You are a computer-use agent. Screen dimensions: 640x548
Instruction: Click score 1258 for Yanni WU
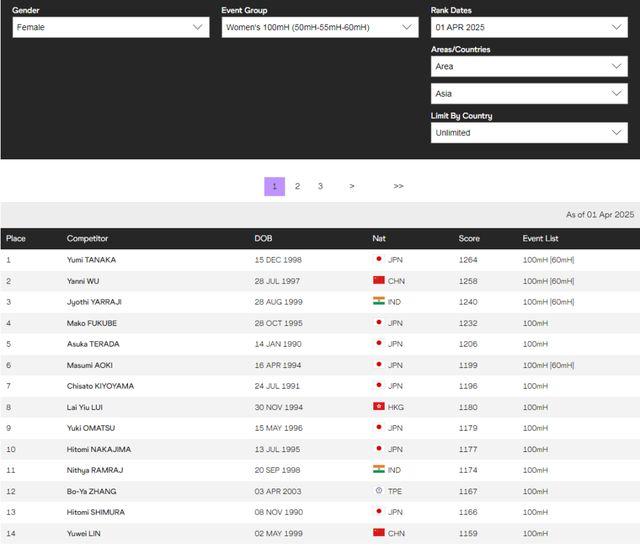coord(468,281)
